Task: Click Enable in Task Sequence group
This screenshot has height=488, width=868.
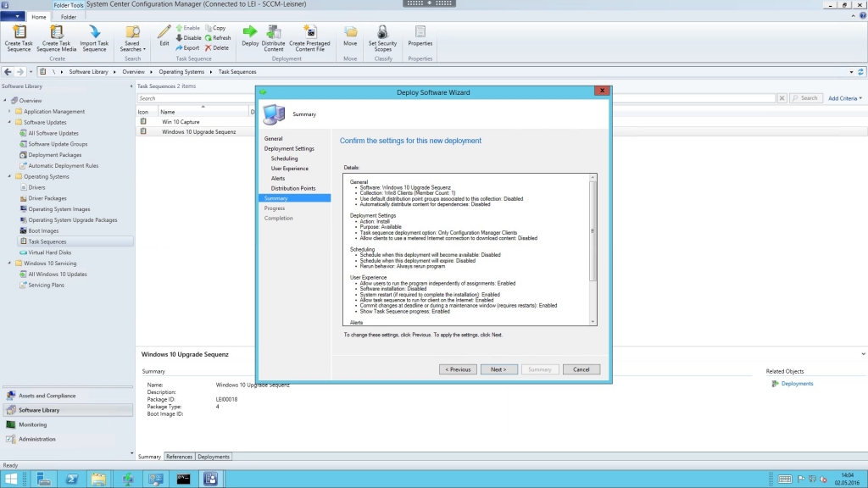Action: 188,28
